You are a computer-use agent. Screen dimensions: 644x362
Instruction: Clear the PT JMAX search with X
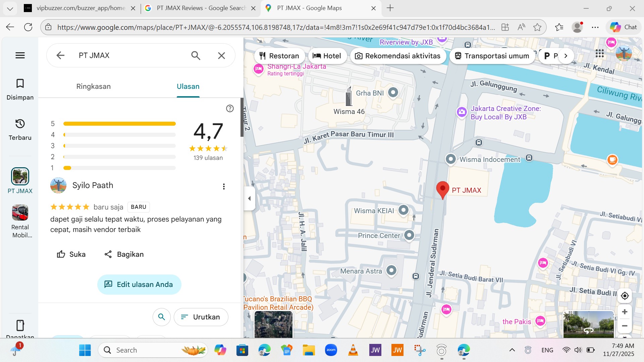pyautogui.click(x=221, y=55)
